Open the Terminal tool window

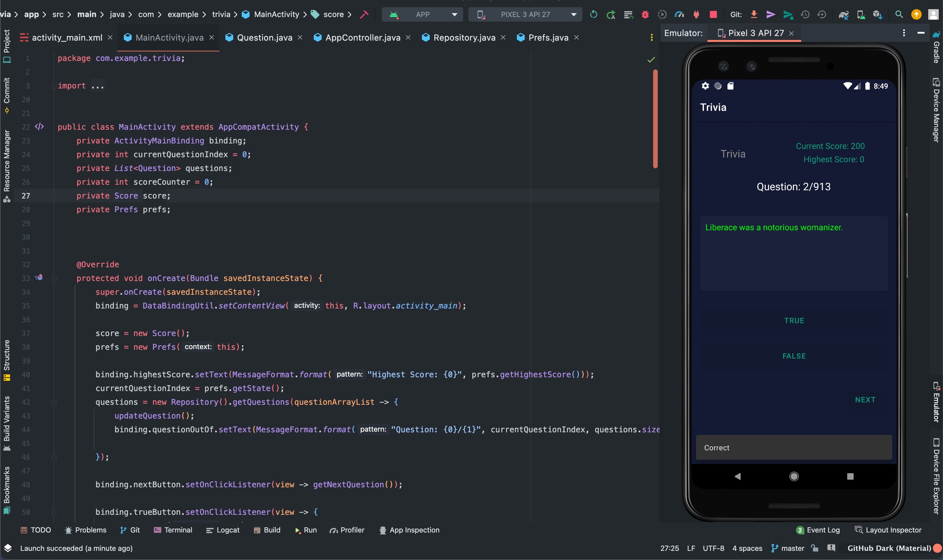tap(173, 530)
